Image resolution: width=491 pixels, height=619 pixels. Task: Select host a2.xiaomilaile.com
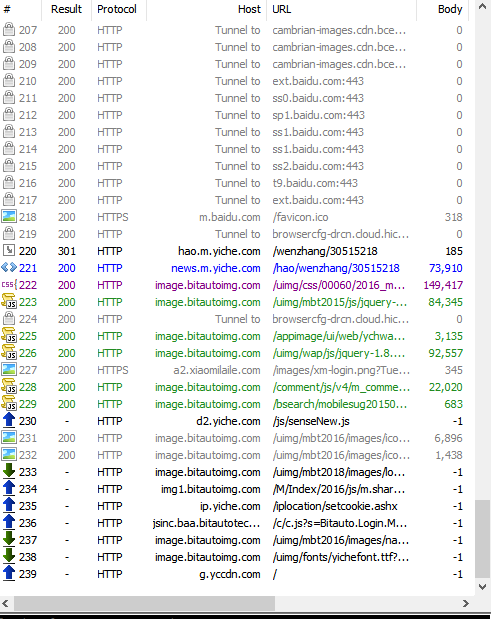(217, 370)
